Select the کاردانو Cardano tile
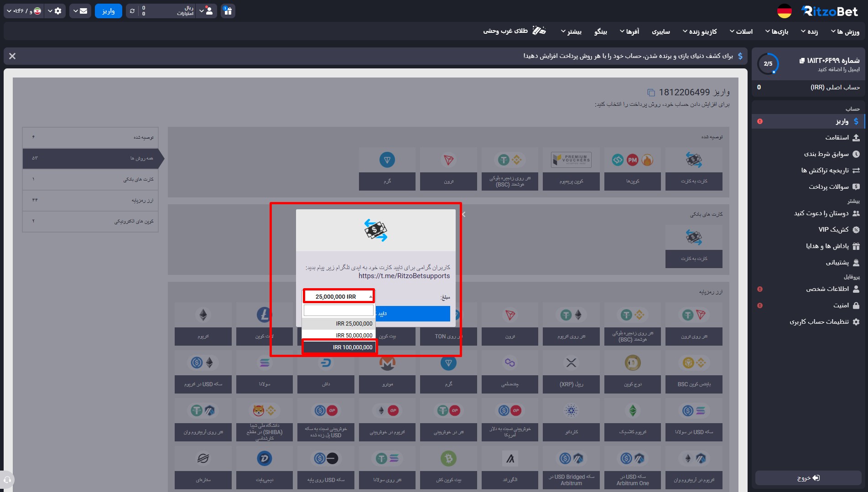Screen dimensions: 868x492 [x=571, y=419]
